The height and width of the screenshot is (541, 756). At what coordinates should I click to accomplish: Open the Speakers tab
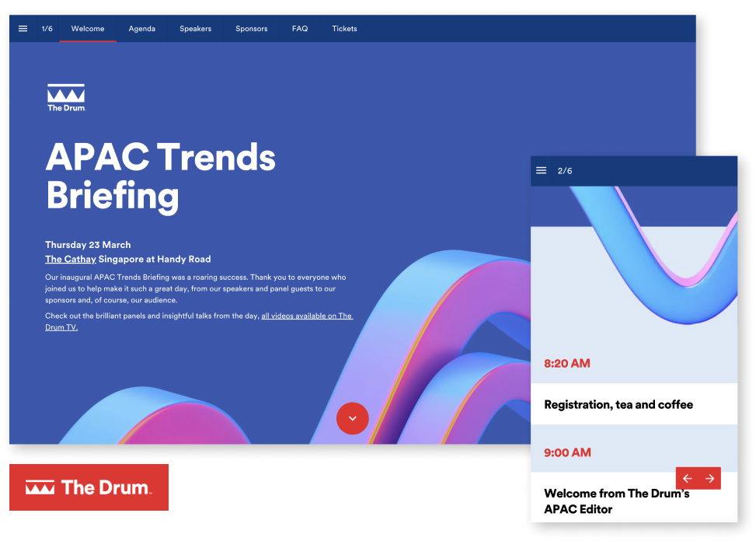pyautogui.click(x=195, y=29)
